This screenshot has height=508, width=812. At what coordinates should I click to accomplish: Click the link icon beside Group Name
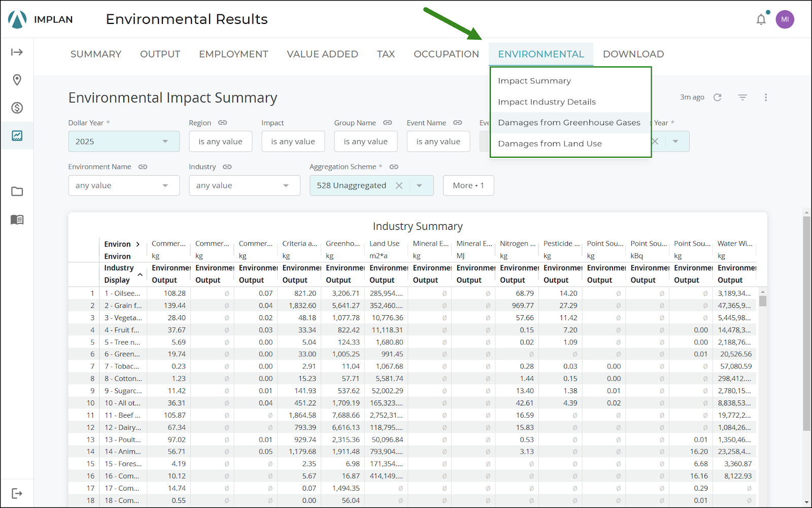pyautogui.click(x=388, y=123)
